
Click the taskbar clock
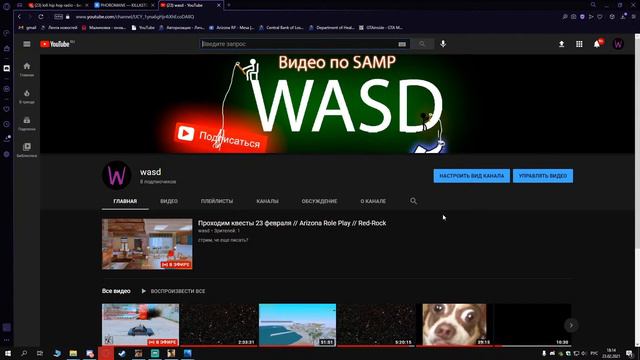pyautogui.click(x=611, y=353)
